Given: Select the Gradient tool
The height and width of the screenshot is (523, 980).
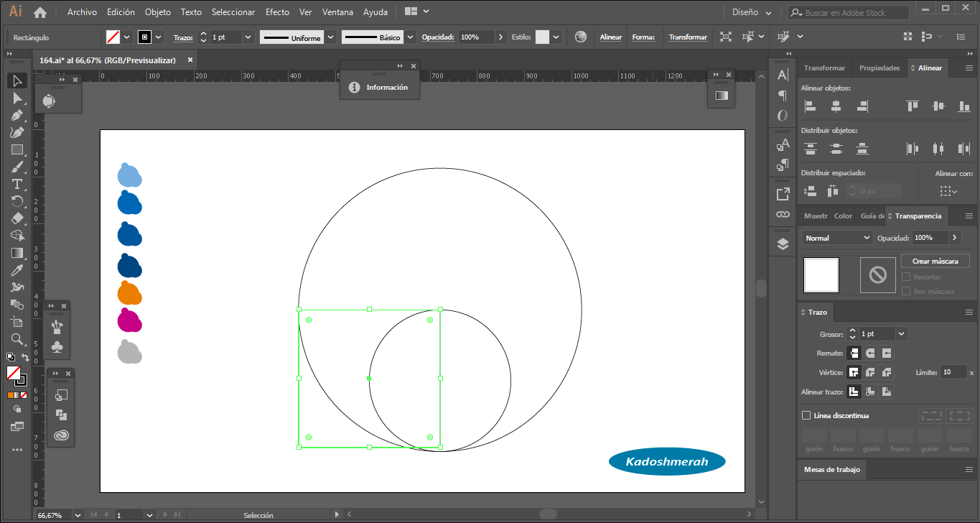Looking at the screenshot, I should [18, 253].
